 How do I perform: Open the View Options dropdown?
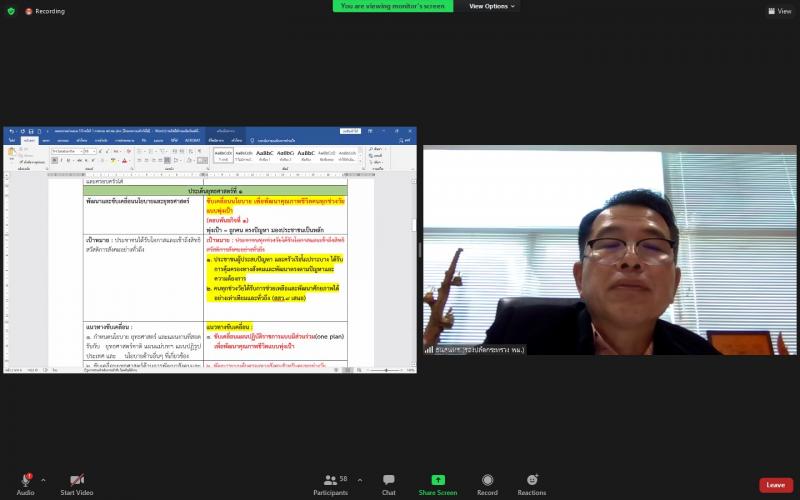pos(491,6)
